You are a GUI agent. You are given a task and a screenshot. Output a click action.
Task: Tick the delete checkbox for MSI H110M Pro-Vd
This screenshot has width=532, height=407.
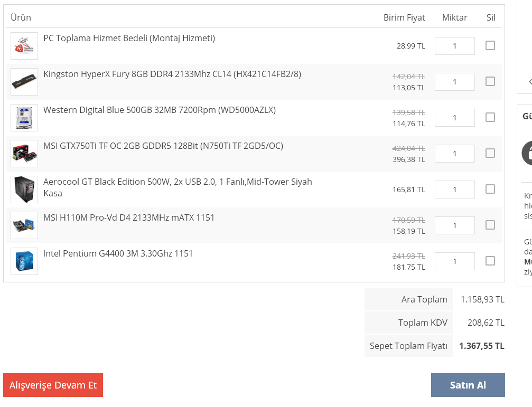pos(490,225)
